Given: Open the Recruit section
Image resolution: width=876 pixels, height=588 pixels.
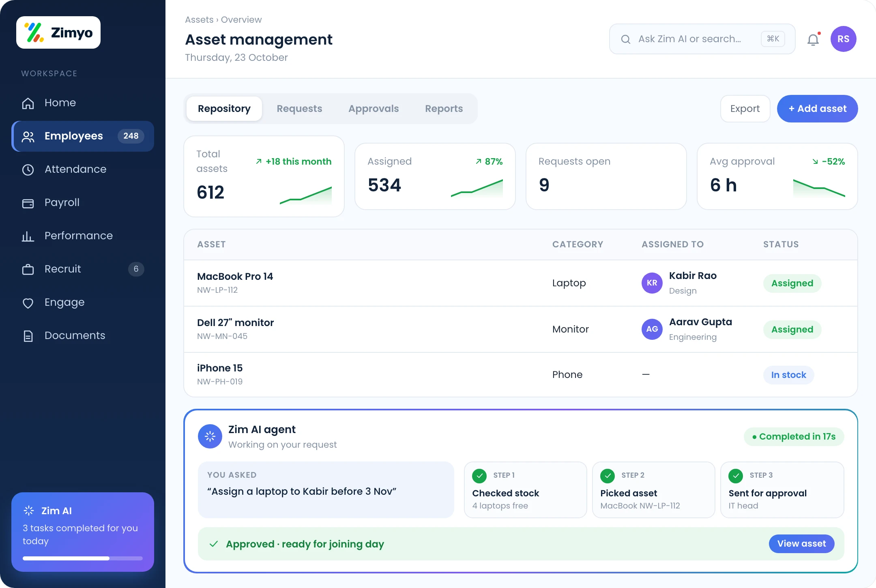Looking at the screenshot, I should coord(83,269).
